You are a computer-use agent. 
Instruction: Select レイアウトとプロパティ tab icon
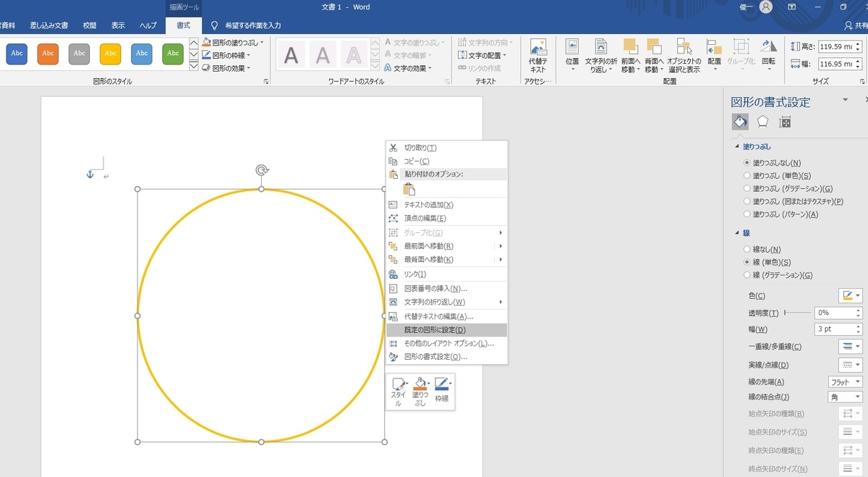click(x=785, y=122)
